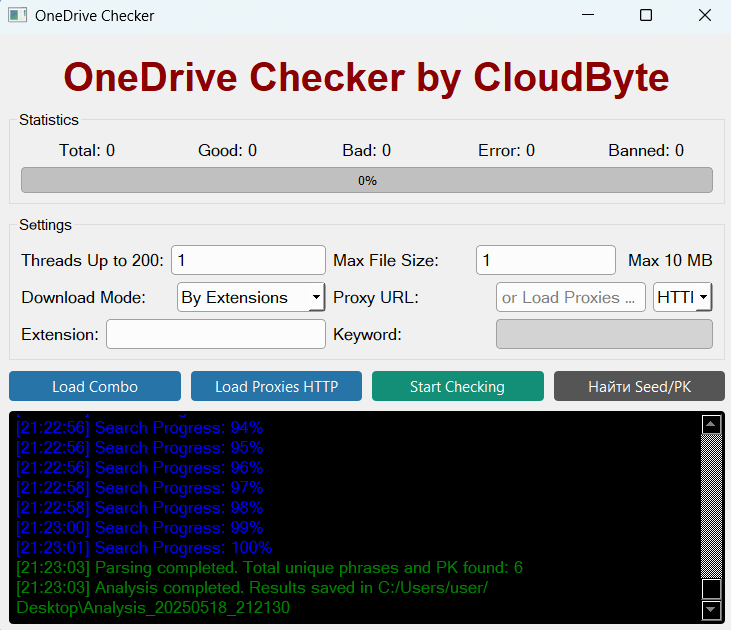The image size is (731, 630).
Task: Click the 'Banned: 0' statistic
Action: coord(646,150)
